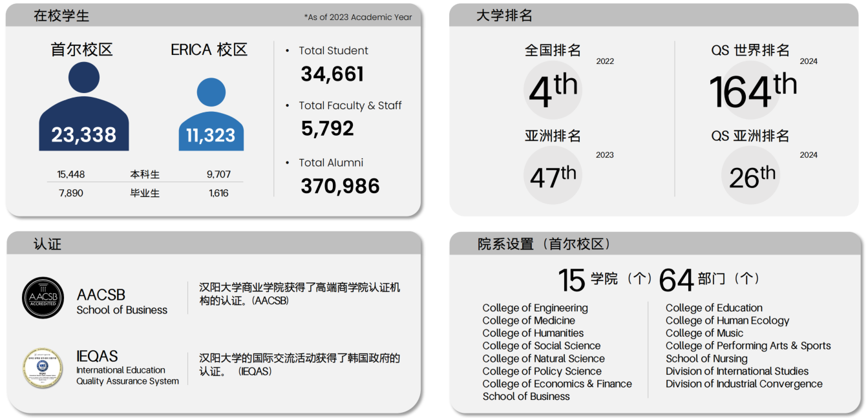Click the 26th QS Asia rank circle
The height and width of the screenshot is (418, 868).
tap(752, 175)
